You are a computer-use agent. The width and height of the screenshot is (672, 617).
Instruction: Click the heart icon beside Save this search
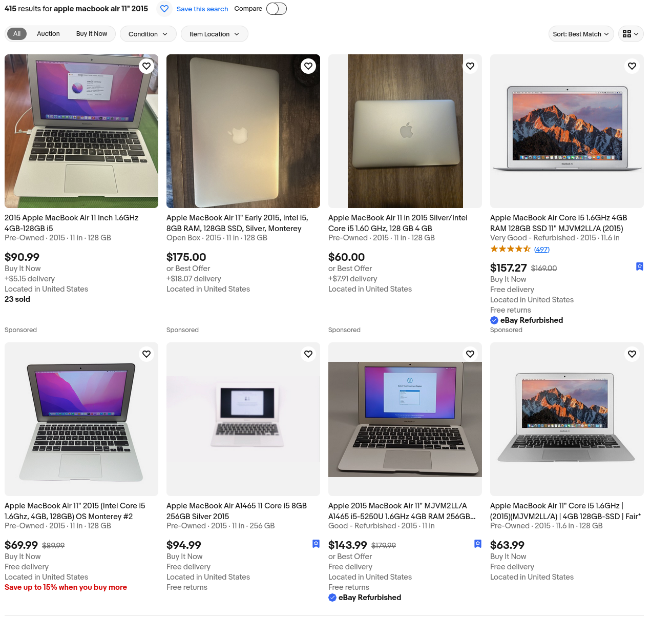pyautogui.click(x=164, y=9)
